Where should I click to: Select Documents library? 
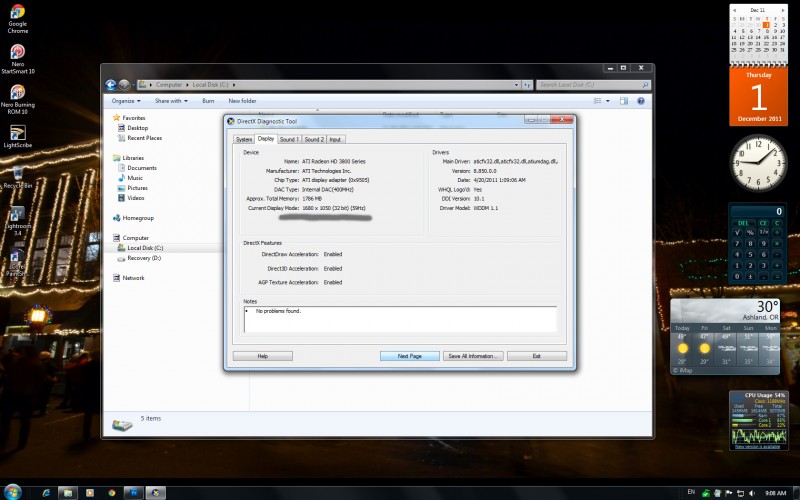coord(142,168)
